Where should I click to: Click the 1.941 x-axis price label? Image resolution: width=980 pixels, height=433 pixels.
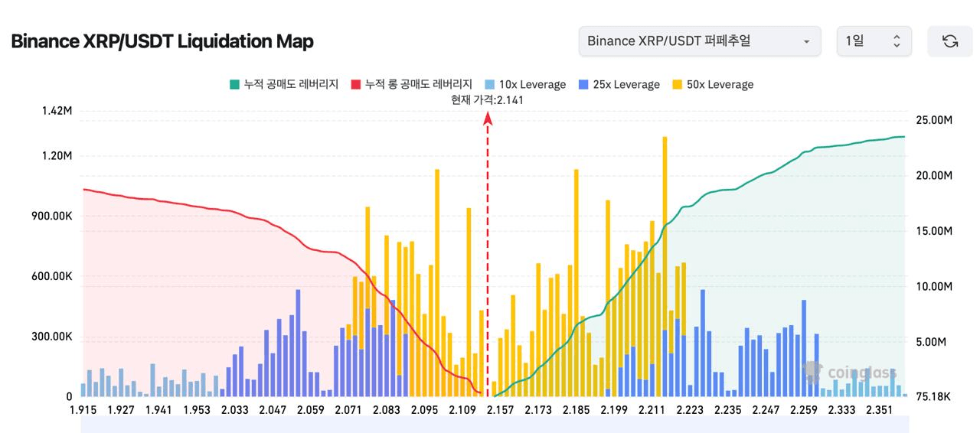click(x=158, y=410)
